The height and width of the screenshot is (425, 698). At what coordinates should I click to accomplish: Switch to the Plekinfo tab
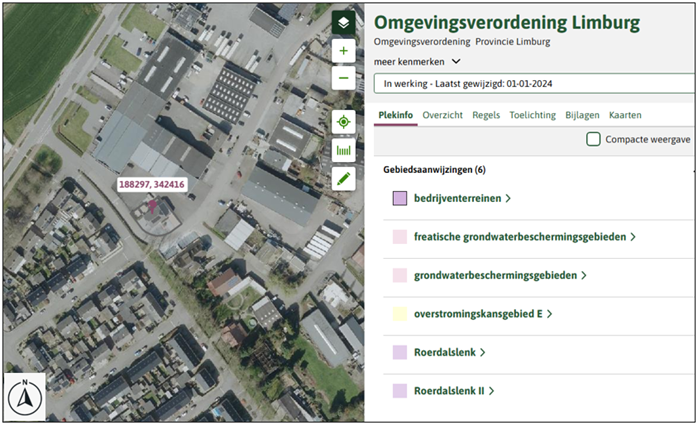pyautogui.click(x=395, y=115)
